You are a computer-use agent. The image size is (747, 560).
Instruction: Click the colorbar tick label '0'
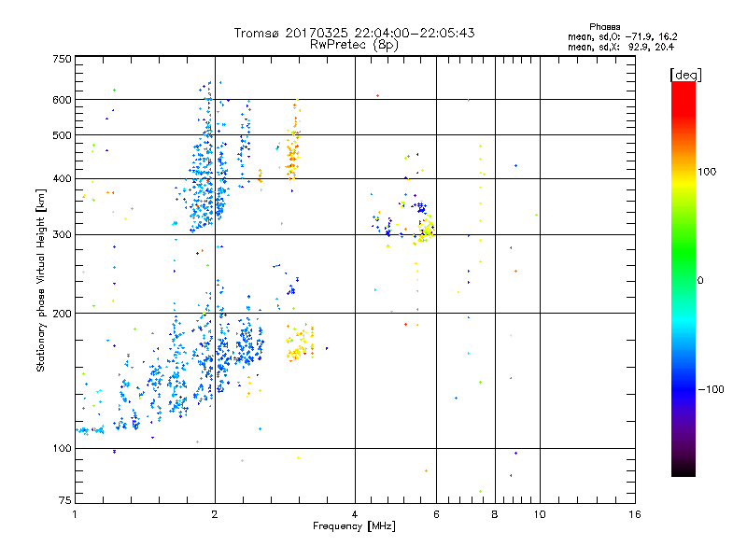[x=700, y=281]
